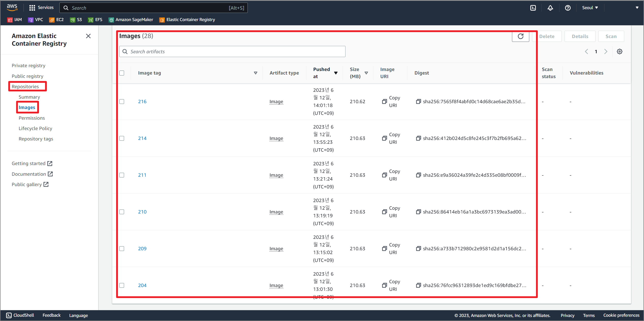Check the box for image 216
This screenshot has width=644, height=321.
click(x=122, y=102)
